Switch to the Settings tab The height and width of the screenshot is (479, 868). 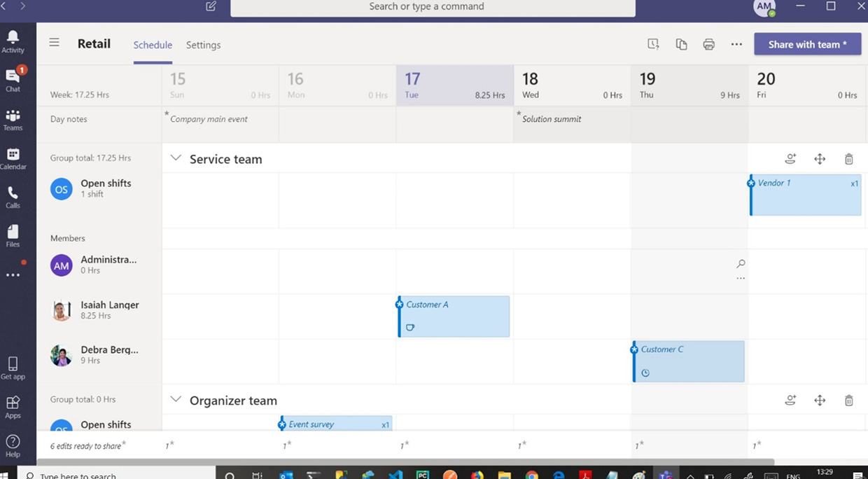[203, 45]
